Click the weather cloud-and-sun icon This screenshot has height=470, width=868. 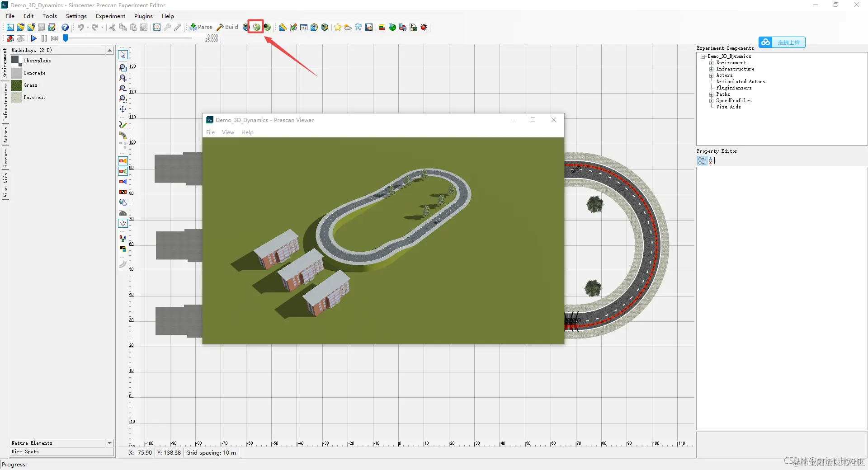(x=348, y=27)
